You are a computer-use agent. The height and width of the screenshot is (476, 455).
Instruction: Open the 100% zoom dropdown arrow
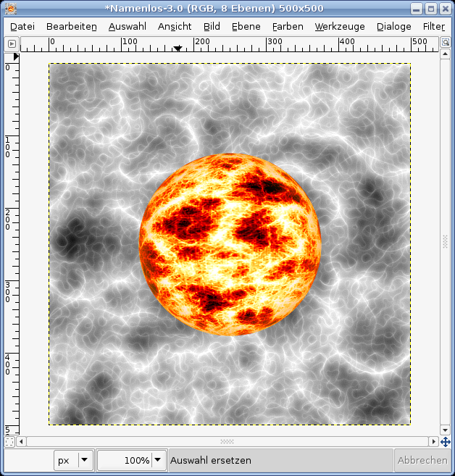point(157,460)
